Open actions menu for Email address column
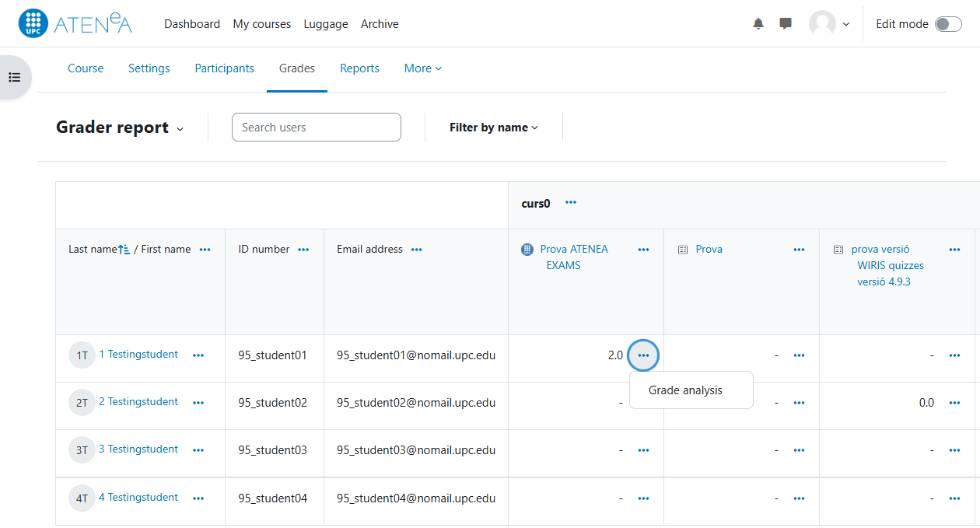980x528 pixels. (416, 250)
